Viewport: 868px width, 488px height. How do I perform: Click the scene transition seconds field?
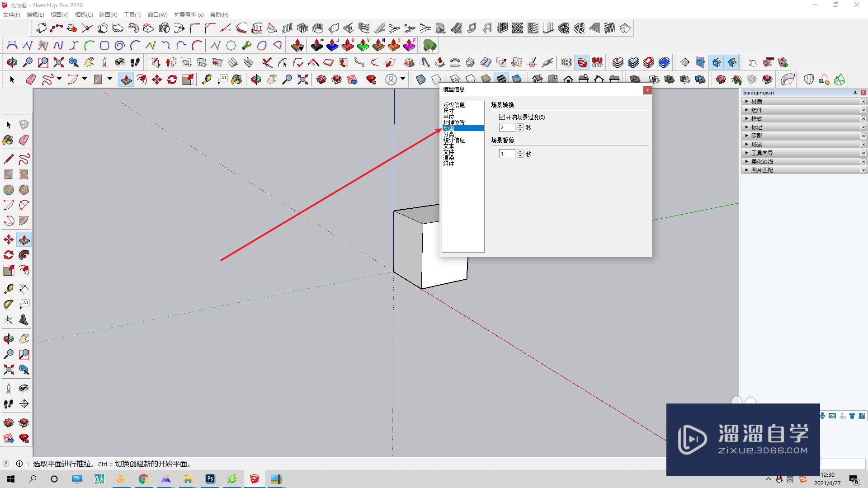pos(507,128)
